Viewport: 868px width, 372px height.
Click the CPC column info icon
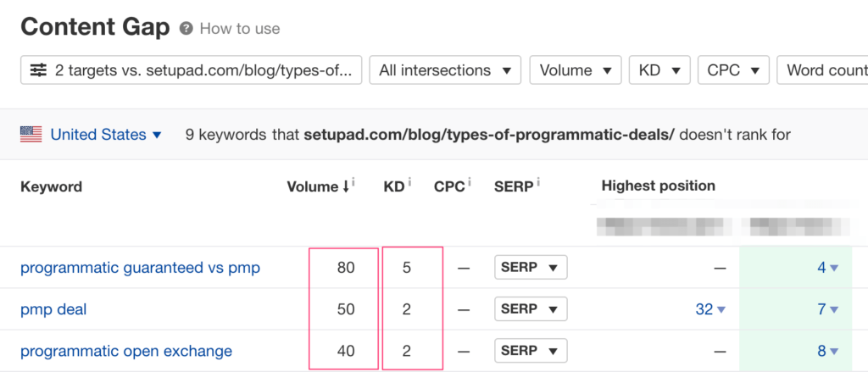tap(470, 182)
